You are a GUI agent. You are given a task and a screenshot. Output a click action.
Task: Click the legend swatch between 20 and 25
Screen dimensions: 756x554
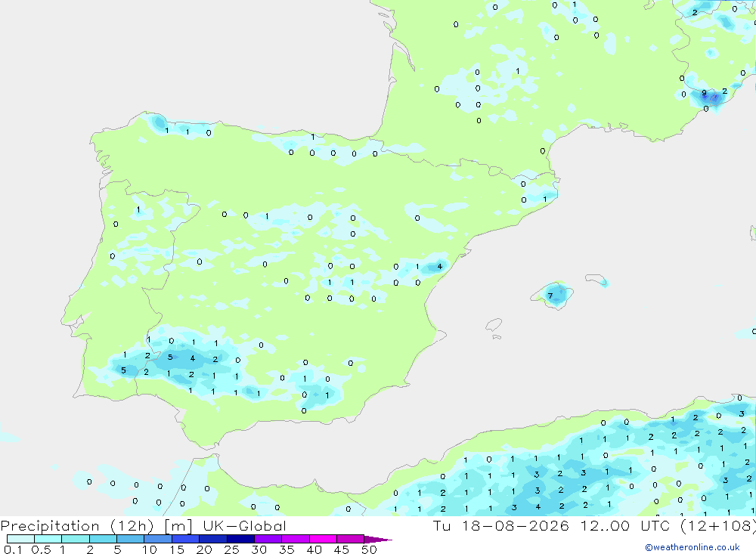pos(212,539)
